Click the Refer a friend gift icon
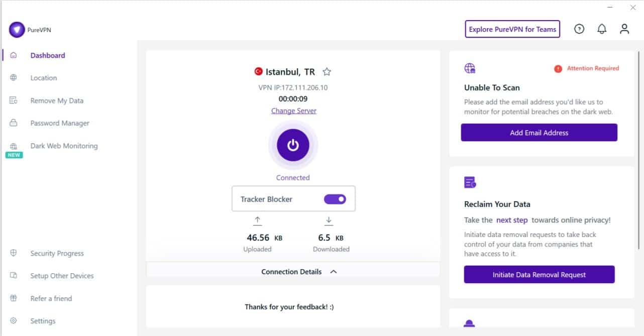 tap(14, 298)
